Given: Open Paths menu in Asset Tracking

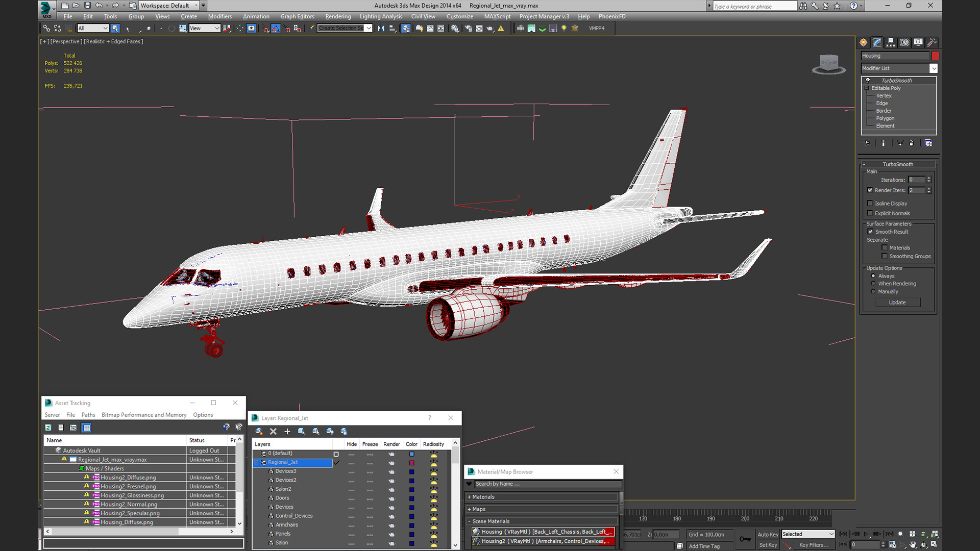Looking at the screenshot, I should 88,415.
